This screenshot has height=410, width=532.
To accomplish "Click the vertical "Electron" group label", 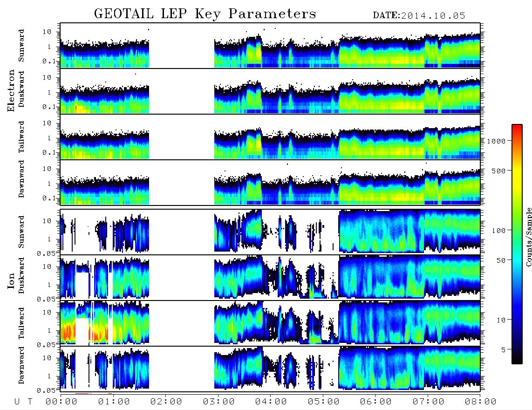I will (11, 90).
